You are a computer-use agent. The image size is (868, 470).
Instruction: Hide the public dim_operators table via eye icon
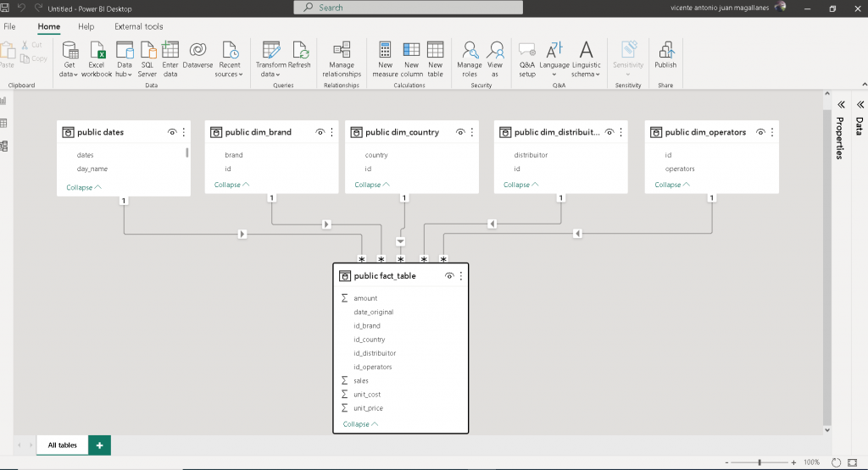760,132
